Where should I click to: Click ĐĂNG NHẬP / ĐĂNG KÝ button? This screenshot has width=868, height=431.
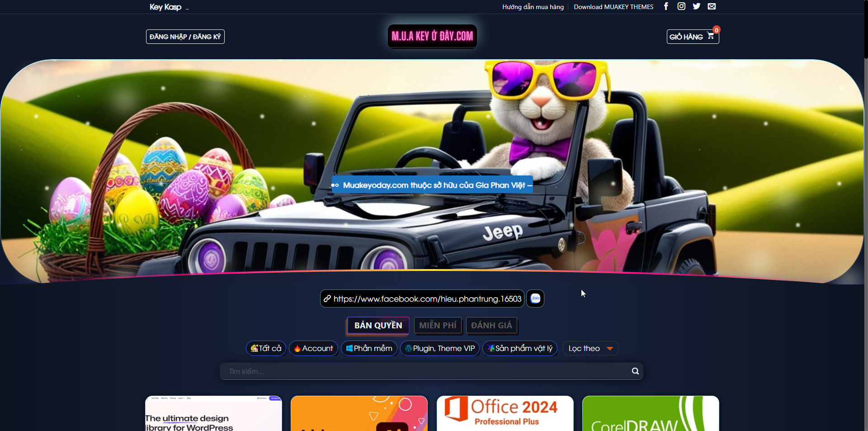coord(185,37)
